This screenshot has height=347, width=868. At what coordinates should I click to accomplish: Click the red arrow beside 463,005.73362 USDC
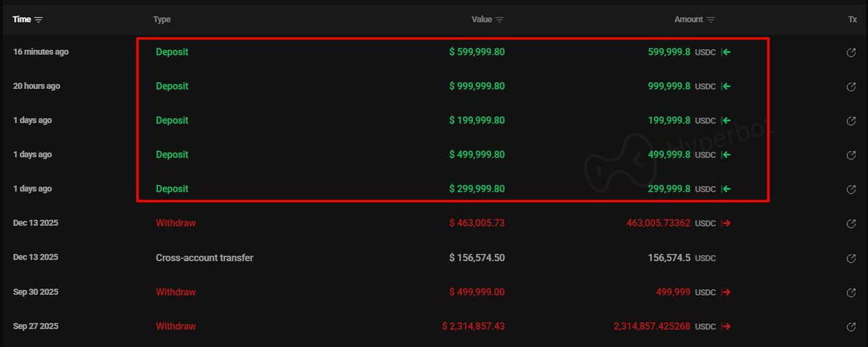tap(726, 223)
